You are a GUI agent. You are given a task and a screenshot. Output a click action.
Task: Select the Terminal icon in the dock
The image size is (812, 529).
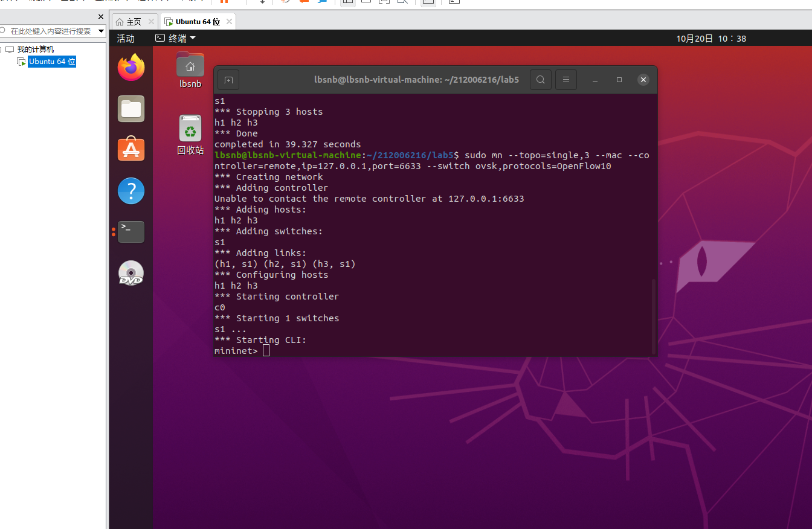pyautogui.click(x=131, y=232)
